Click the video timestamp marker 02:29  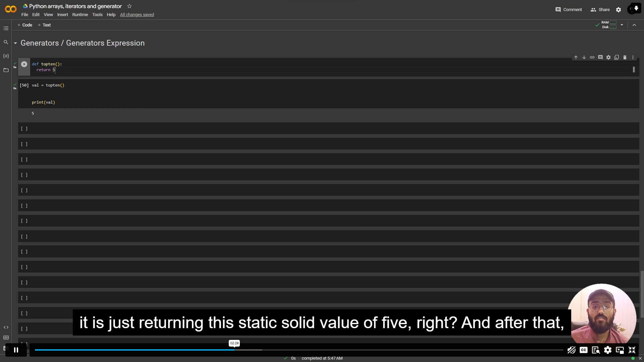[x=234, y=343]
